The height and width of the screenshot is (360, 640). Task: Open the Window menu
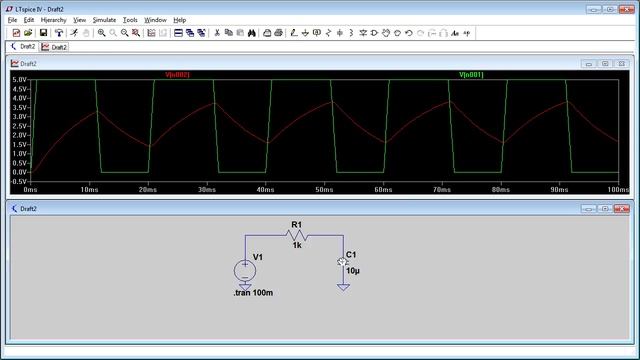point(156,20)
